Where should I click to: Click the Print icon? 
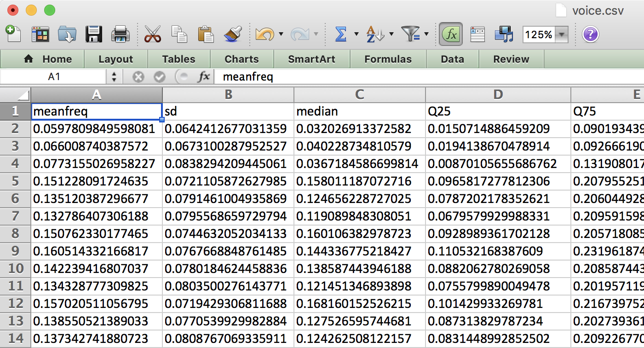click(x=121, y=35)
